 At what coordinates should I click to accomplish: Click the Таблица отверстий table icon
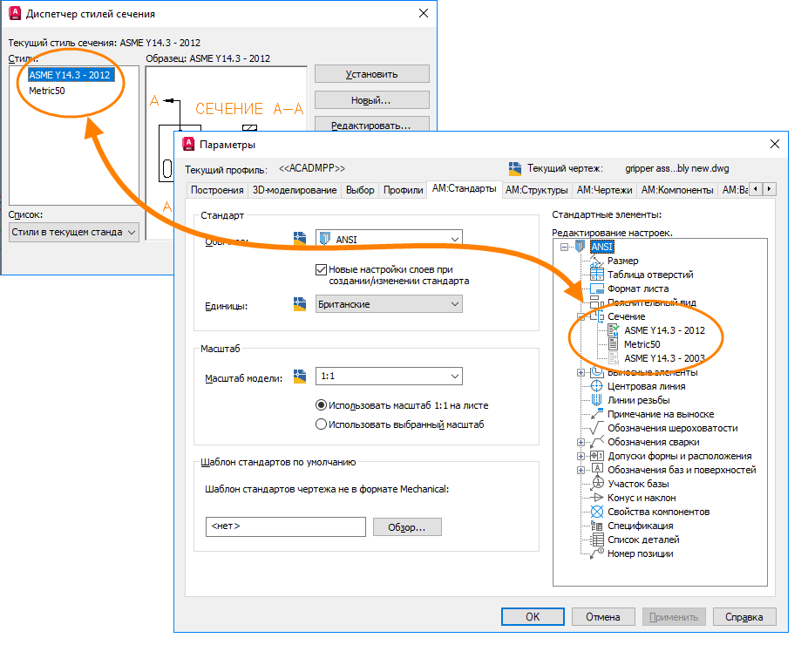[x=597, y=275]
